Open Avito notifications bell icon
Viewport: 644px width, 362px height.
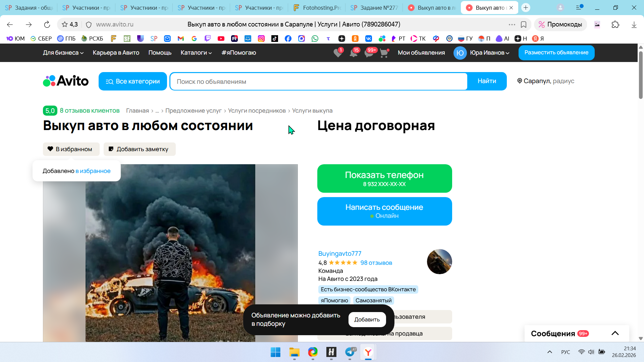tap(353, 53)
